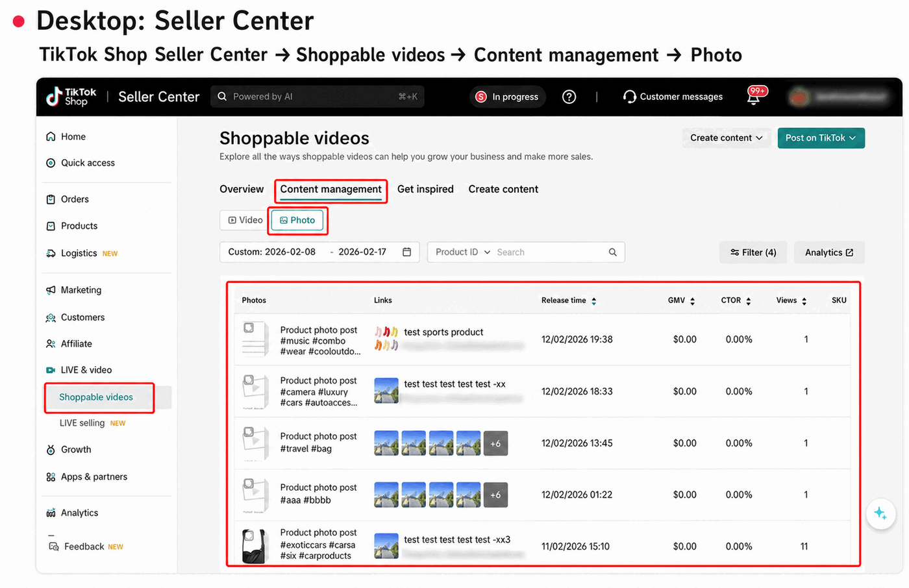The height and width of the screenshot is (588, 909).
Task: Click the Growth icon in sidebar
Action: [51, 450]
